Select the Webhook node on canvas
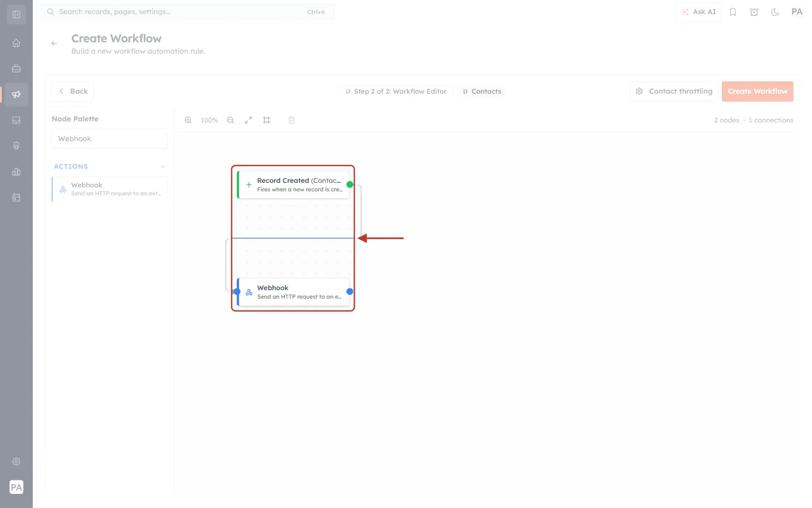This screenshot has height=508, width=812. [293, 292]
